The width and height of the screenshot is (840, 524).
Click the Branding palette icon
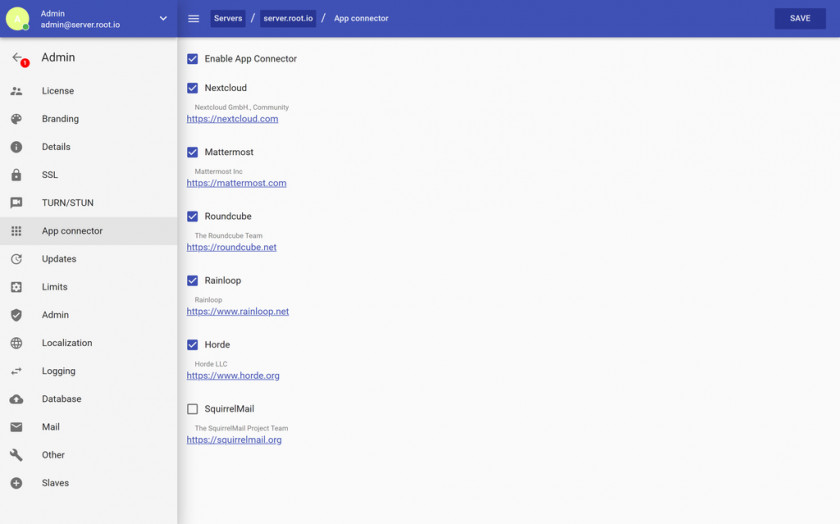[17, 119]
